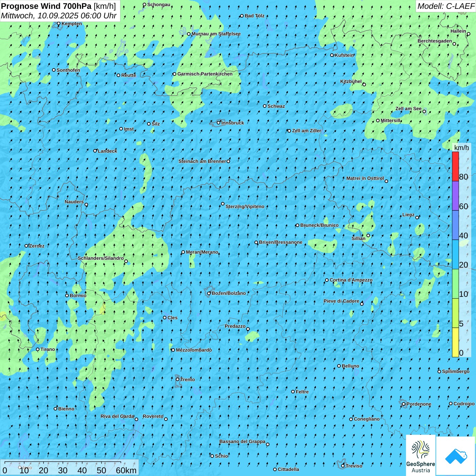Click the Nauders city label
476x476 pixels.
point(74,202)
